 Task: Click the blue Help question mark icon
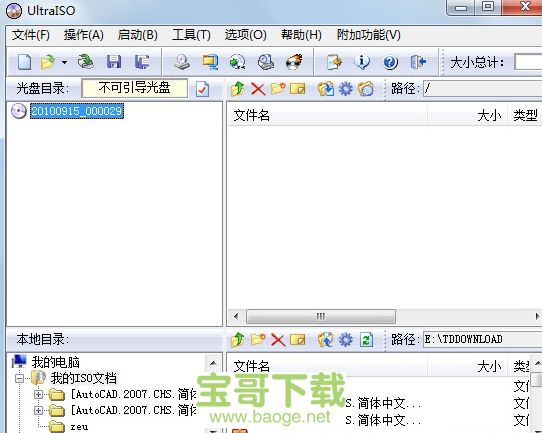coord(390,63)
